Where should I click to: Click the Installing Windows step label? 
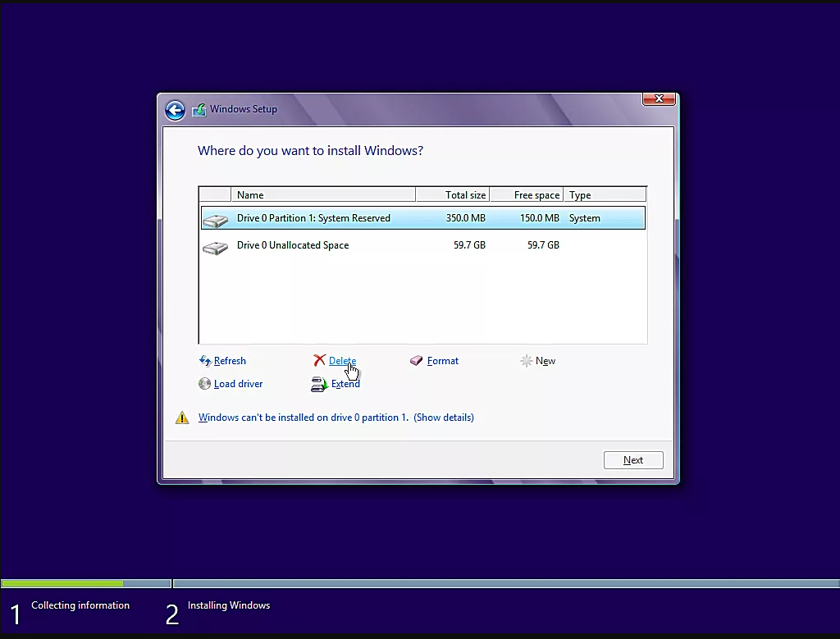229,605
